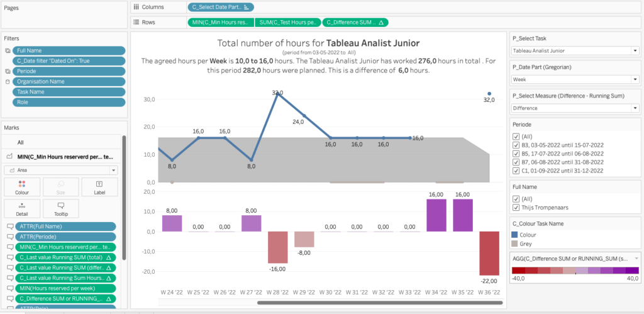Uncheck Thijs Trompenaars in Full Name filter
644x314 pixels.
coord(516,208)
